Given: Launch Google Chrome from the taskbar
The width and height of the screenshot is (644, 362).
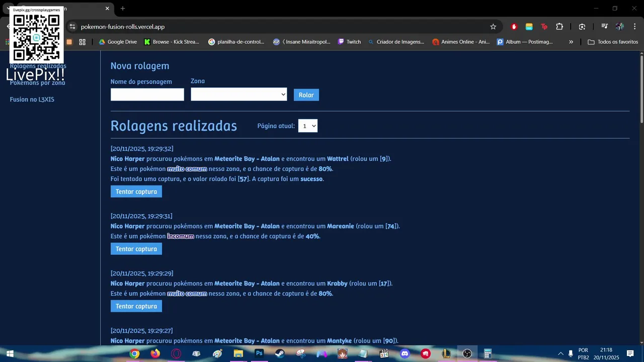Looking at the screenshot, I should (134, 353).
